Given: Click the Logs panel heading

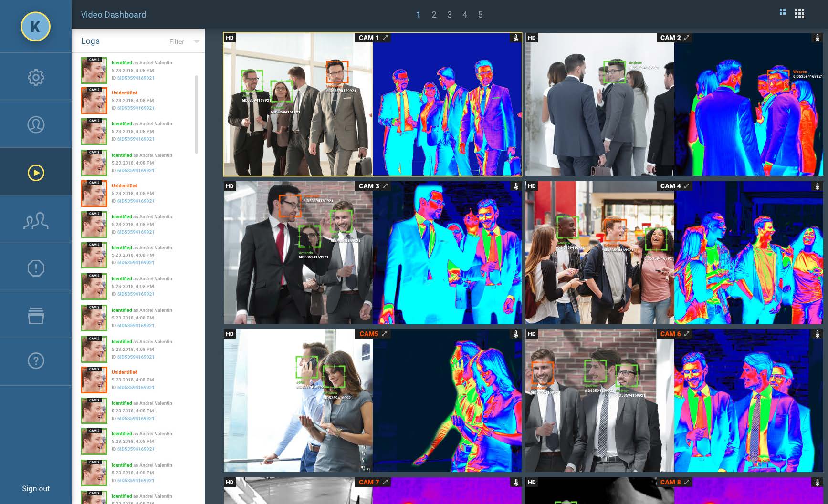Looking at the screenshot, I should click(90, 41).
